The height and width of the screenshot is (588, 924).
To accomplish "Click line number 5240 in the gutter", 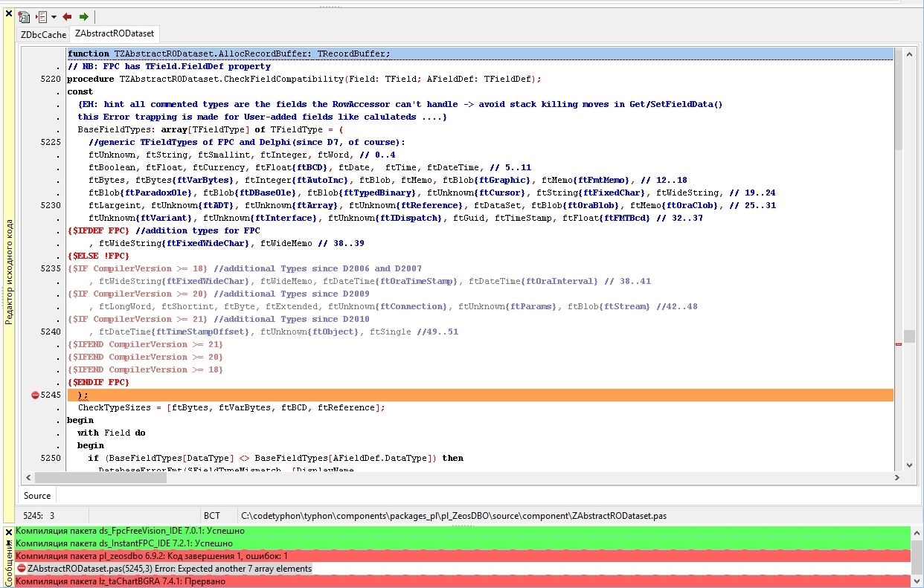I will pyautogui.click(x=51, y=332).
